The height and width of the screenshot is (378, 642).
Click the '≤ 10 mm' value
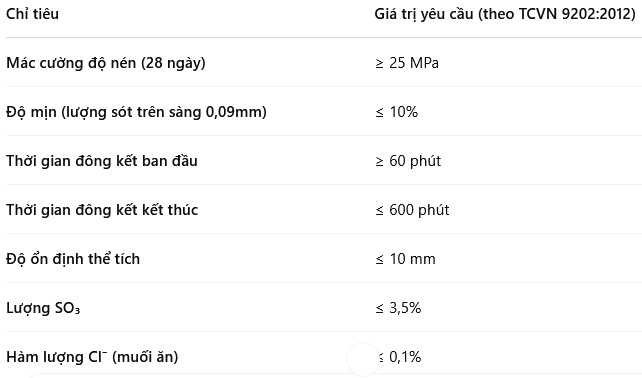point(405,259)
